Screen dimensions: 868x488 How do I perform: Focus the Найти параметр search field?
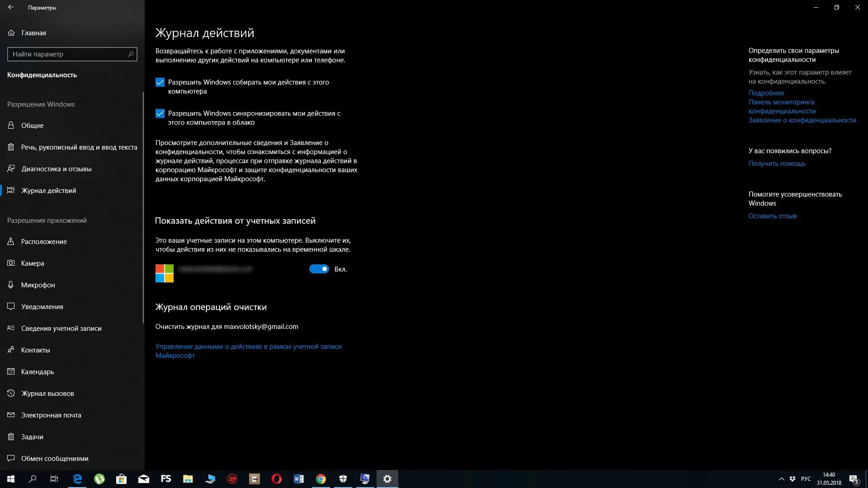pos(68,54)
